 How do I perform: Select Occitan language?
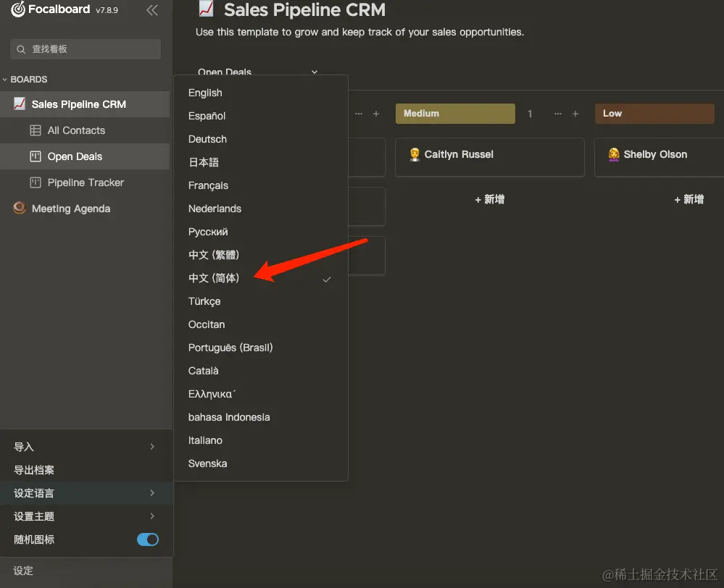(261, 324)
